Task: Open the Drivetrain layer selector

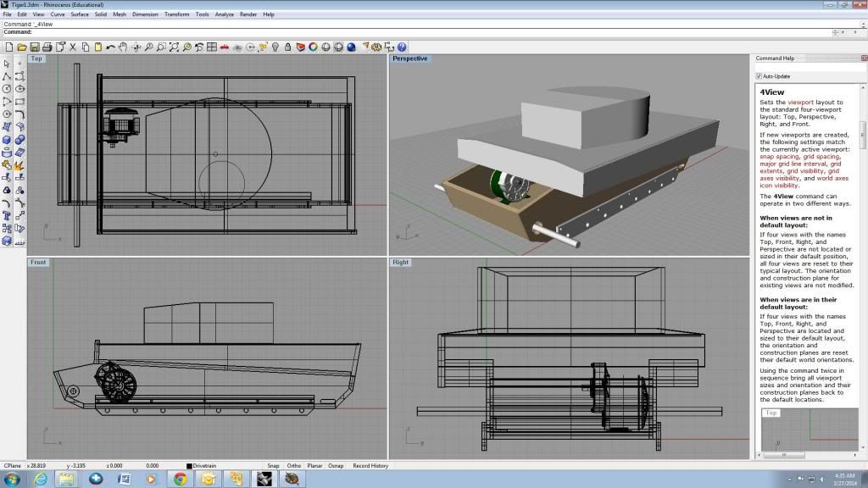Action: tap(204, 466)
